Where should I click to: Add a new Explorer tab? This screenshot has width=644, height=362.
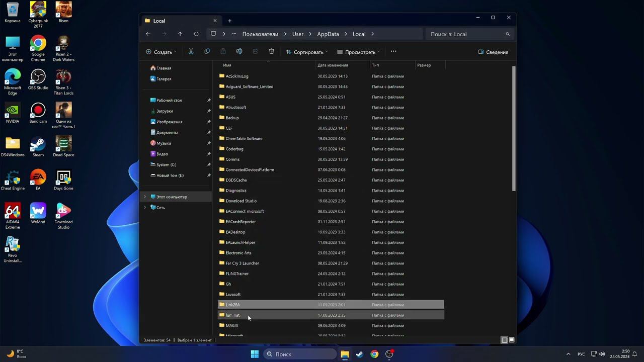click(230, 21)
